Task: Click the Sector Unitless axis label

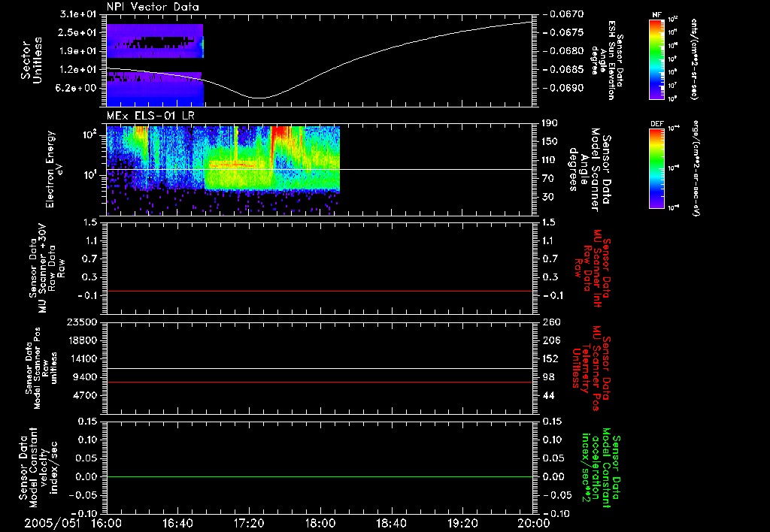Action: [32, 60]
